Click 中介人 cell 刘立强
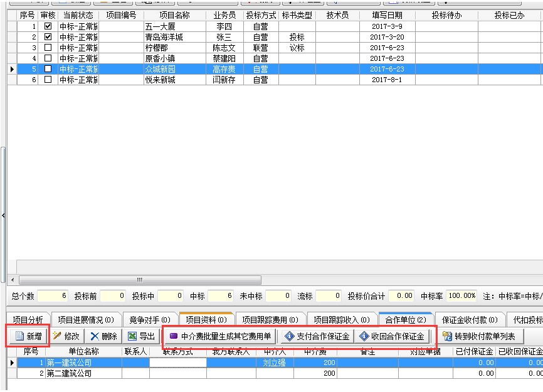 click(275, 363)
